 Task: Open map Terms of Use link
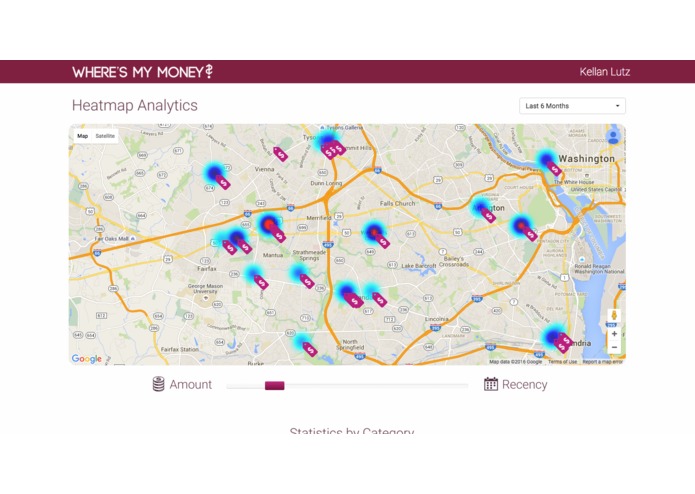[x=562, y=362]
